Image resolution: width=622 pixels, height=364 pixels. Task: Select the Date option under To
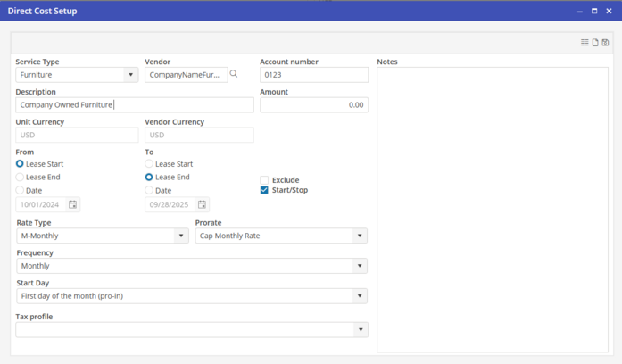pos(149,190)
